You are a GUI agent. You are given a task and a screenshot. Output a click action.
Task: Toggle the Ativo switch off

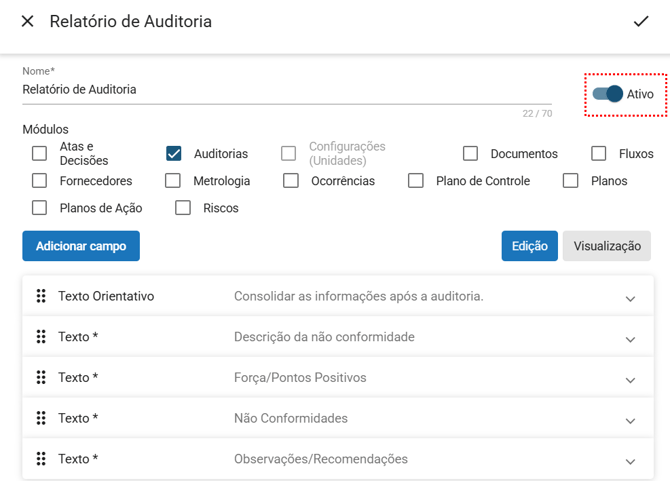point(608,94)
